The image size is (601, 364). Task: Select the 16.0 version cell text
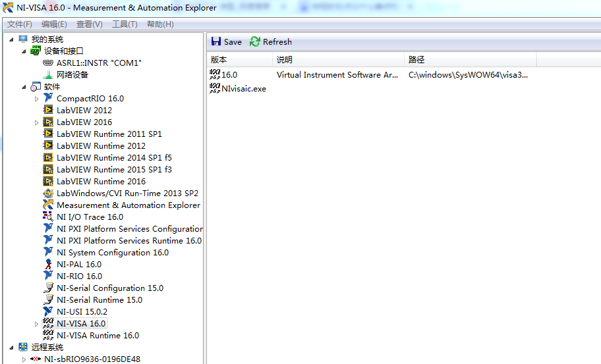click(x=229, y=74)
